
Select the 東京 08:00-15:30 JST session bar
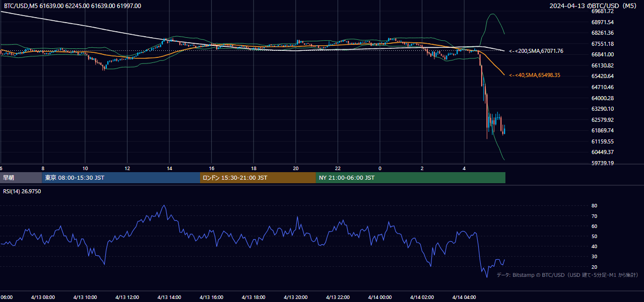[x=121, y=178]
